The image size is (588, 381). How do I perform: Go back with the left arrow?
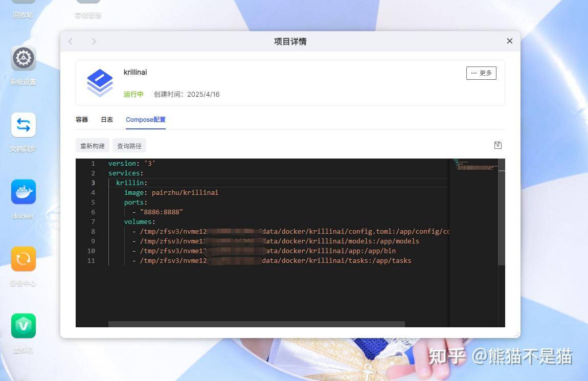pyautogui.click(x=71, y=41)
